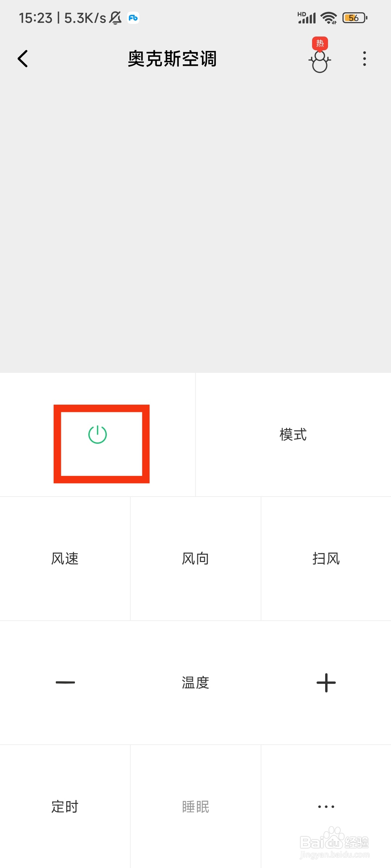Open more functions via bottom ellipsis
Screen dimensions: 391x868
click(326, 807)
